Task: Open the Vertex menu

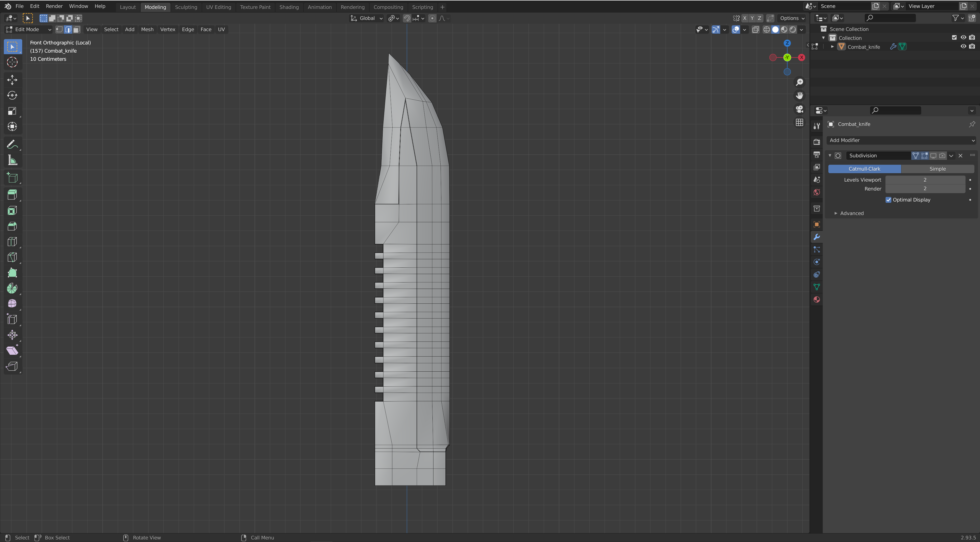Action: [x=167, y=29]
